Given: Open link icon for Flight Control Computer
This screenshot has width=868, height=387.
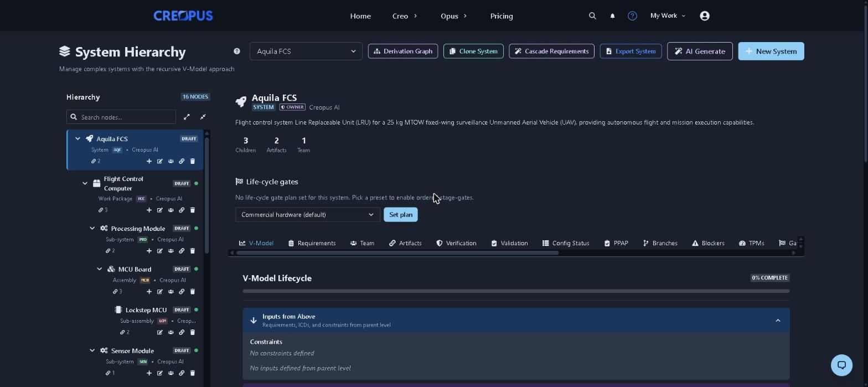Looking at the screenshot, I should pos(182,210).
